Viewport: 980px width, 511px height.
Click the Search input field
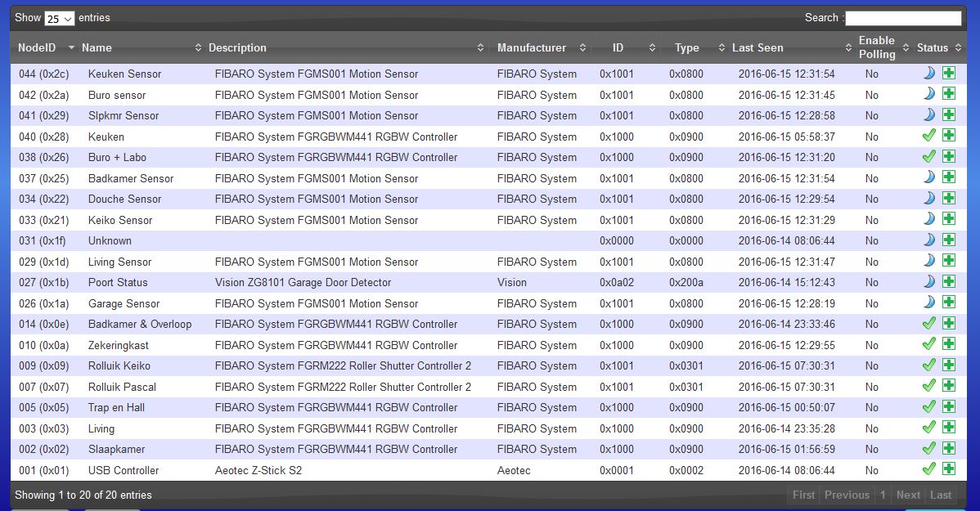[903, 18]
